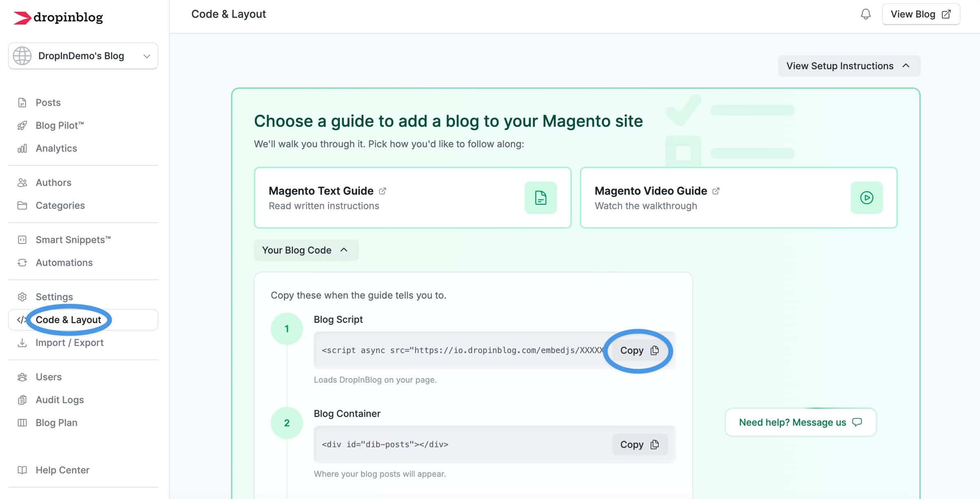Click the Posts document icon

(x=22, y=102)
